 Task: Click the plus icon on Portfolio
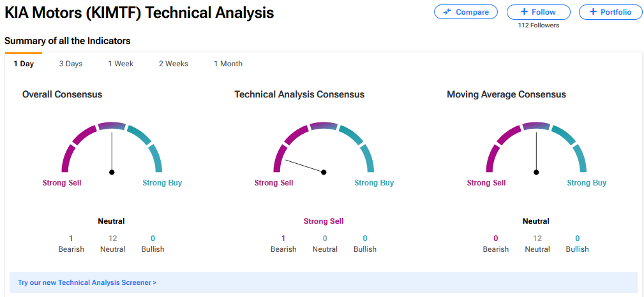pyautogui.click(x=594, y=12)
